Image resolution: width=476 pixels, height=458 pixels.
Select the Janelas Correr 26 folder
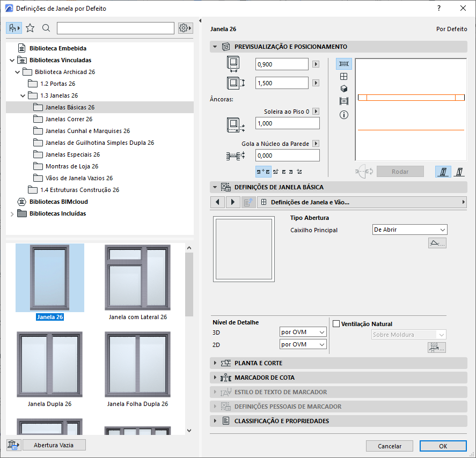[x=69, y=119]
